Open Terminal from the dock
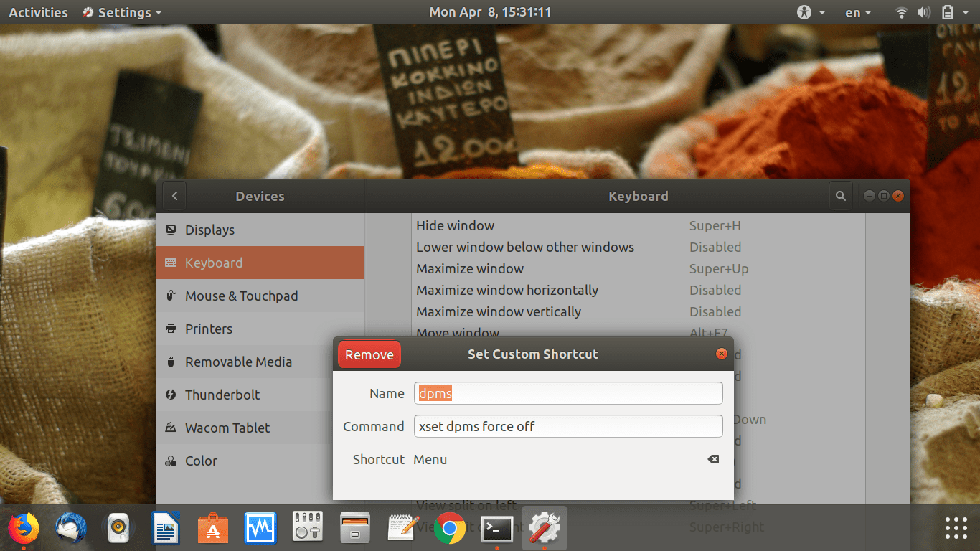Viewport: 980px width, 551px height. (497, 529)
